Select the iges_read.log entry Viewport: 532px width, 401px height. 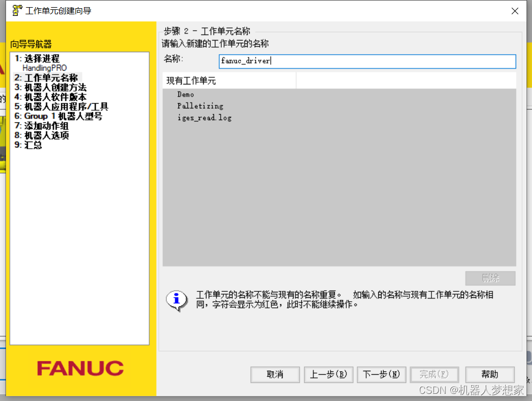point(204,117)
